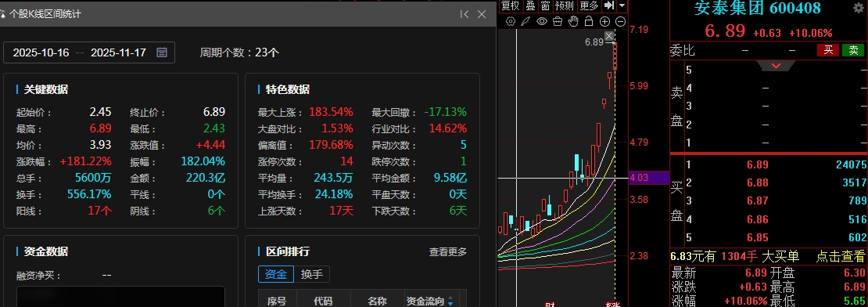This screenshot has width=868, height=307.
Task: Click the 涨跌幅 value +181.22%
Action: pos(86,162)
